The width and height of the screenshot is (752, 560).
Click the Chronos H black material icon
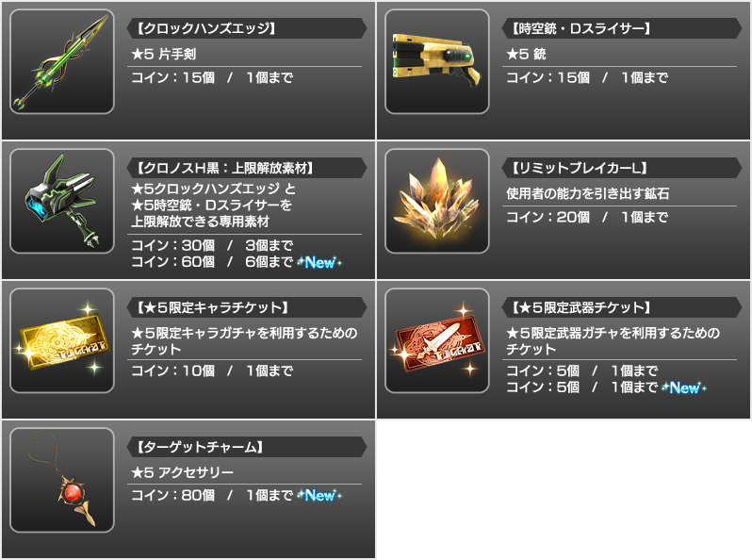[x=62, y=201]
